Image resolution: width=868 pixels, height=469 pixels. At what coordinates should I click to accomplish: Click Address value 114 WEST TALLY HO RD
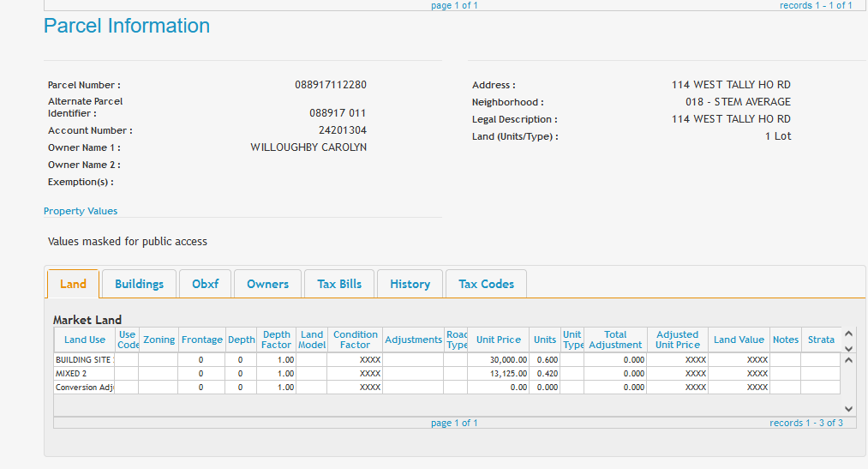pos(731,85)
